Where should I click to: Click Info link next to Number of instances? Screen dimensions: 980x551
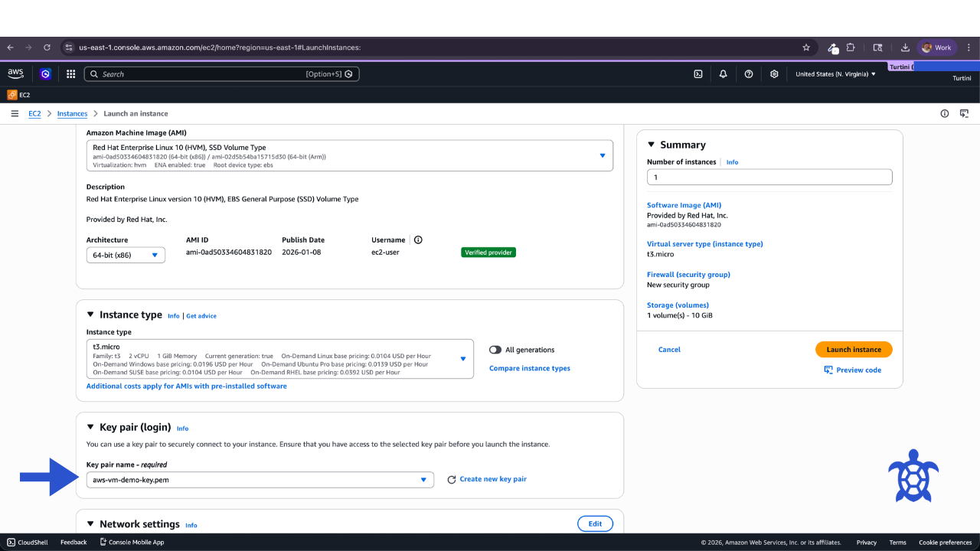tap(732, 162)
